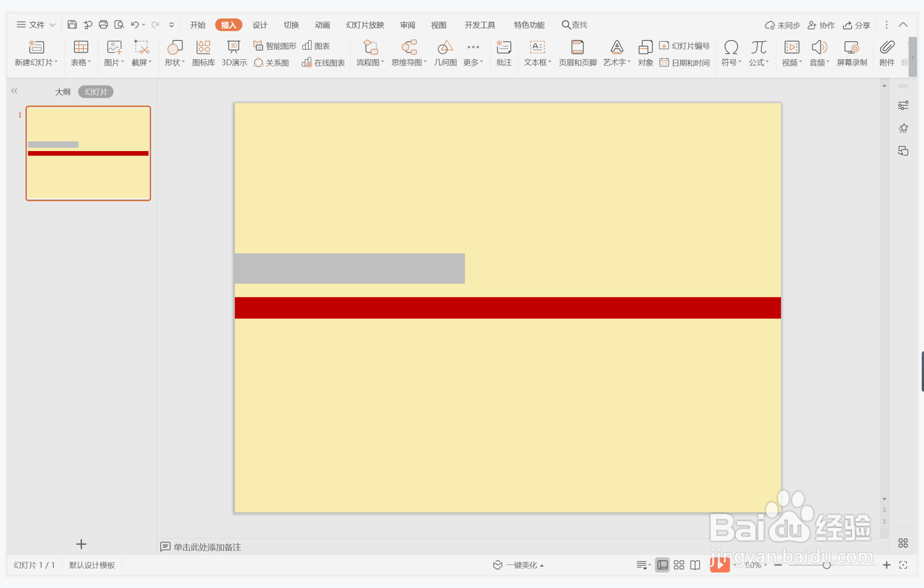Image resolution: width=924 pixels, height=588 pixels.
Task: Insert 对象 object from ribbon
Action: click(645, 53)
